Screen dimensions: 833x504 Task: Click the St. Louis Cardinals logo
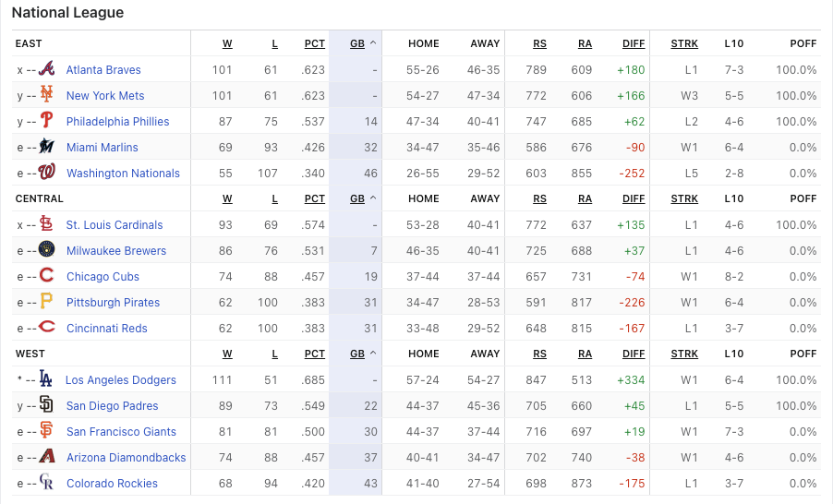pyautogui.click(x=47, y=224)
